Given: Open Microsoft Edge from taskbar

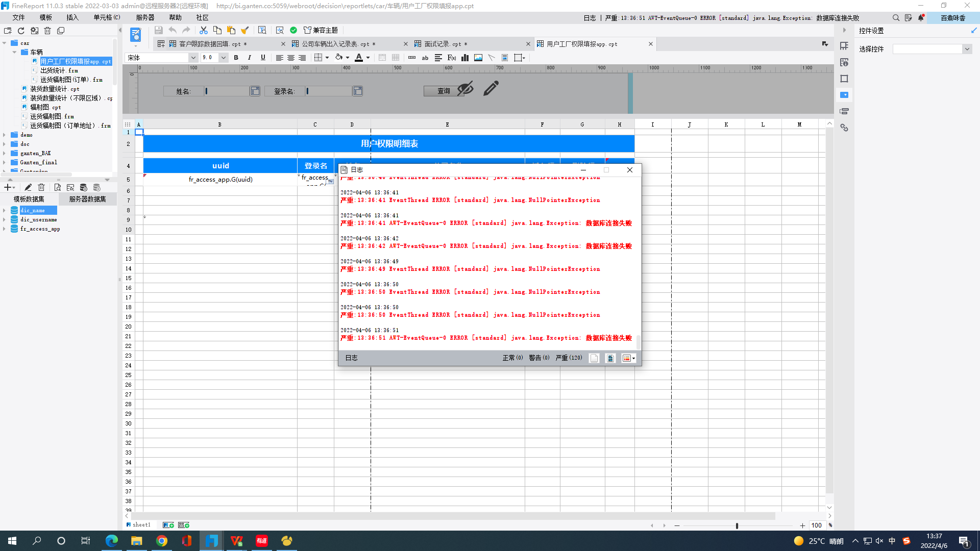Looking at the screenshot, I should [x=111, y=541].
